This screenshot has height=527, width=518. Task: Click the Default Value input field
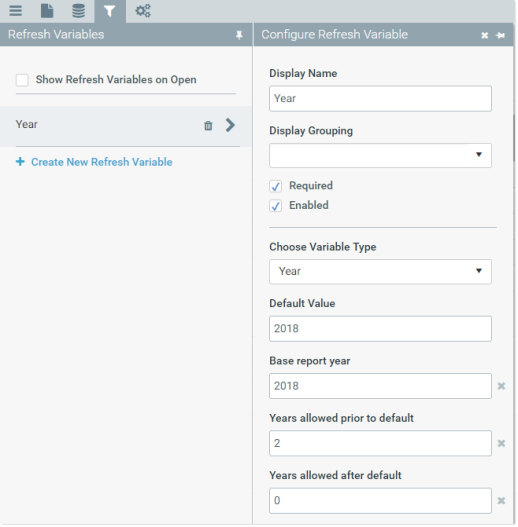pos(380,329)
